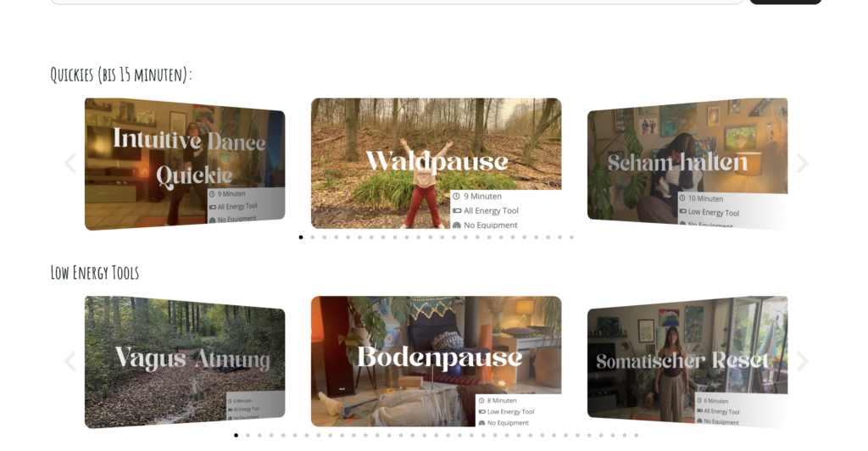Open the Vagus Atmung card
Viewport: 868px width, 451px height.
[185, 362]
